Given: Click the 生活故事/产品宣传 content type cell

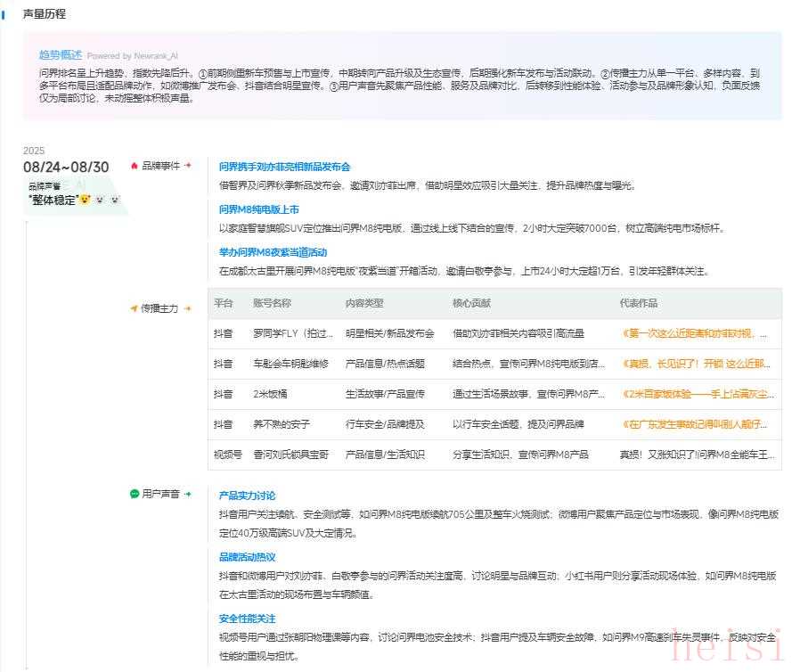Looking at the screenshot, I should tap(385, 394).
